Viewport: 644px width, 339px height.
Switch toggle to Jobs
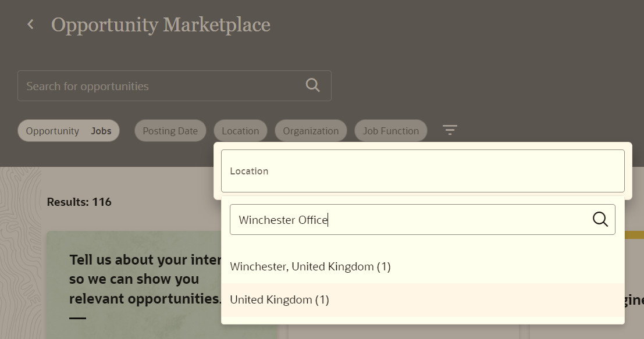[x=101, y=131]
